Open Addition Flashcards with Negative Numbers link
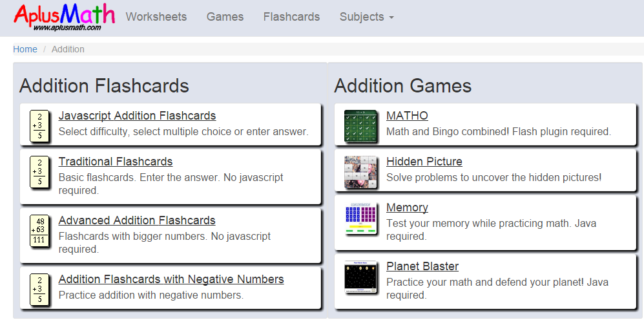The height and width of the screenshot is (320, 644). (171, 279)
